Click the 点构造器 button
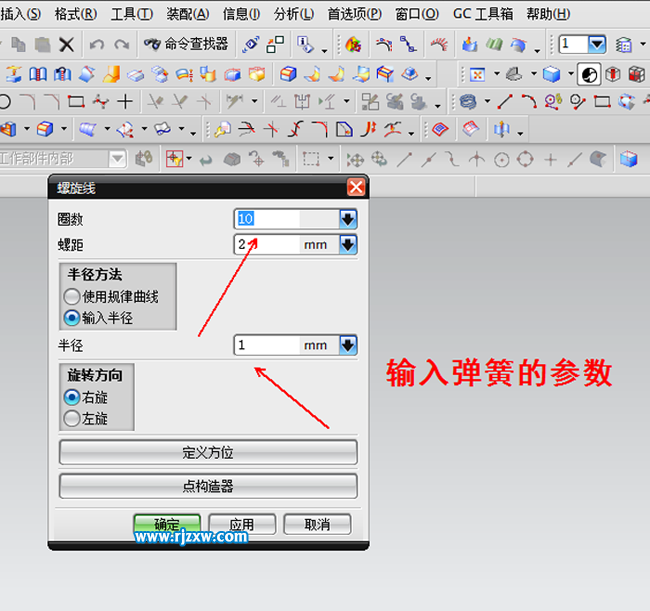The width and height of the screenshot is (650, 611). coord(208,486)
